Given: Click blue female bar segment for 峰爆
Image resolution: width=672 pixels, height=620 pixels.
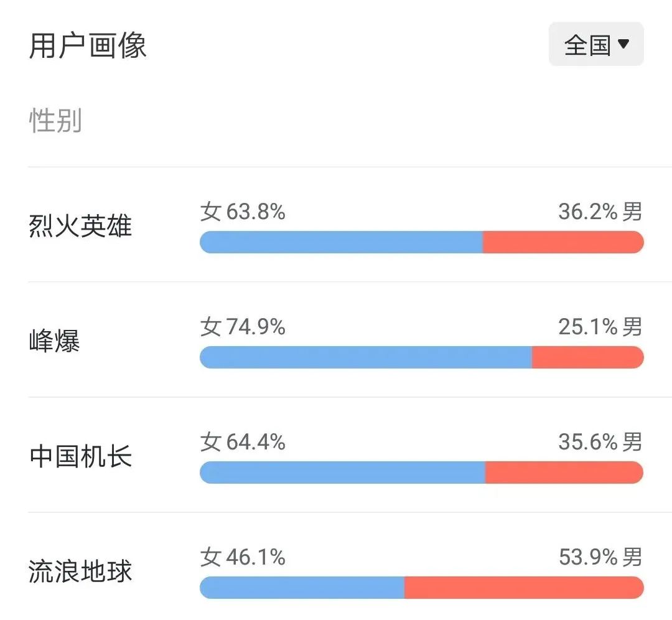Looking at the screenshot, I should (x=366, y=357).
